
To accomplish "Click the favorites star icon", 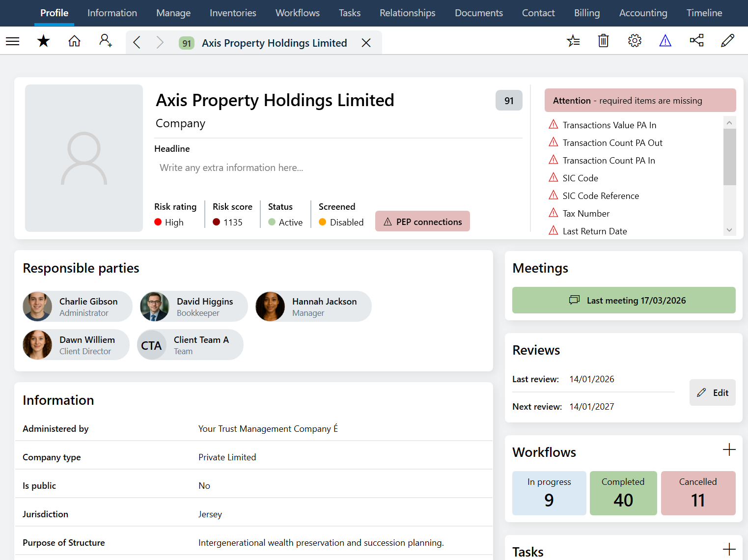I will [43, 41].
